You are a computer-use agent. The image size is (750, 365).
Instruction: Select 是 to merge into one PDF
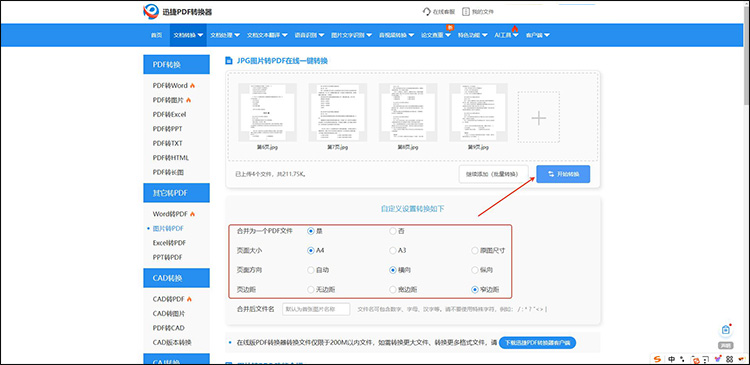[311, 231]
